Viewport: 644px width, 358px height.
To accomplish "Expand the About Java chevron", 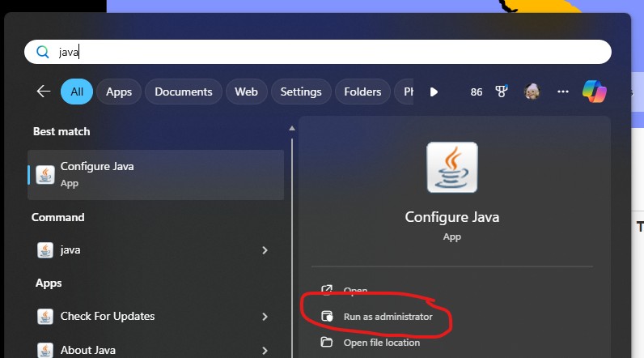I will [265, 351].
